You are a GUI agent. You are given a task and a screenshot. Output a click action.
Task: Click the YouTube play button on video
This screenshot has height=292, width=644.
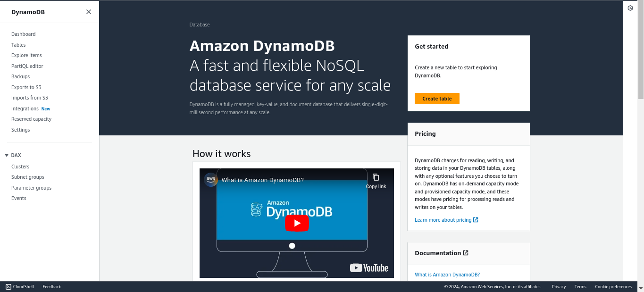pyautogui.click(x=297, y=223)
